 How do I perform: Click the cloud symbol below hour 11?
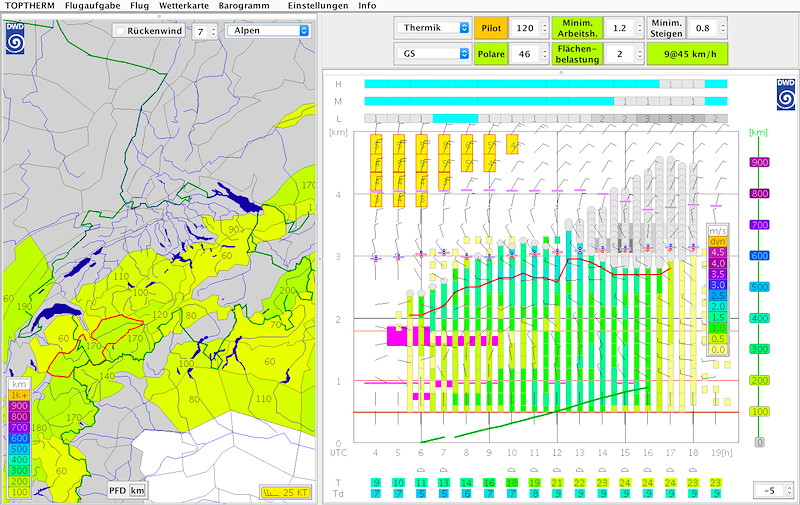[534, 470]
